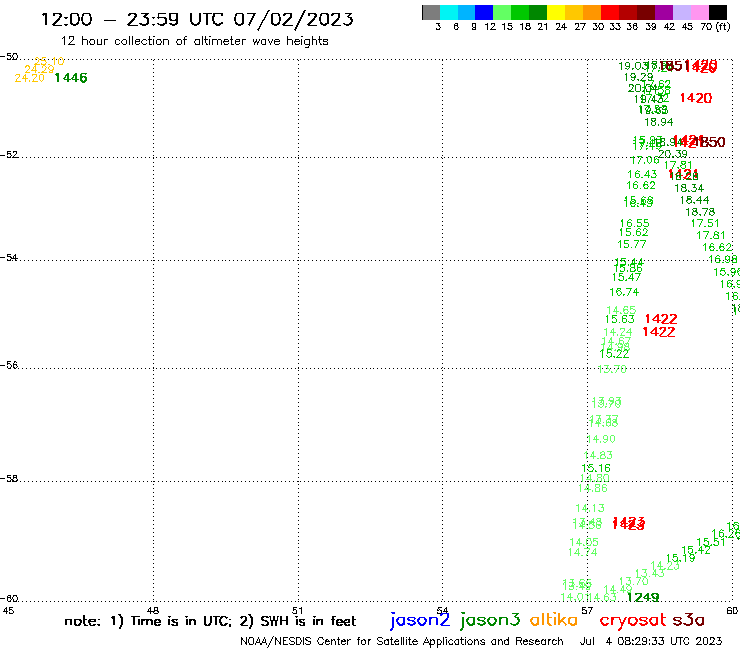Click the longitude axis label '51'
The width and height of the screenshot is (740, 650).
click(297, 610)
